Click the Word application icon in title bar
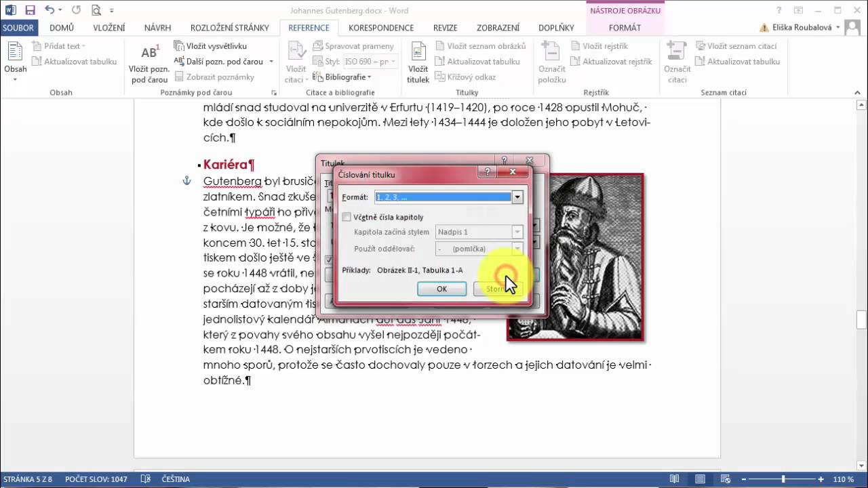 click(x=9, y=10)
